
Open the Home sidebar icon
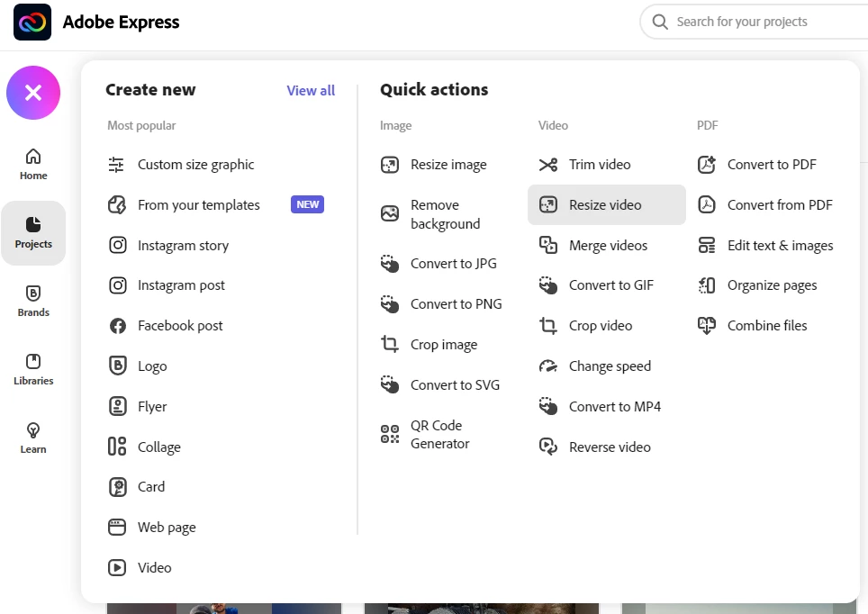tap(33, 156)
